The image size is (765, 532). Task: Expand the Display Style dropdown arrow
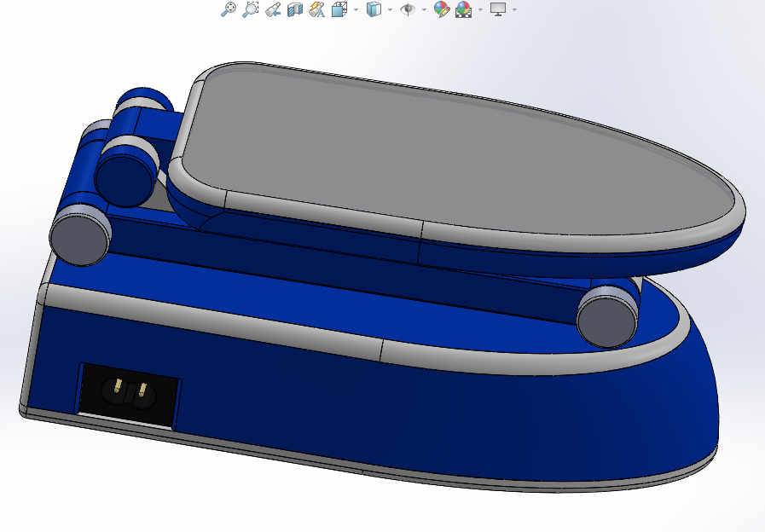pos(390,9)
